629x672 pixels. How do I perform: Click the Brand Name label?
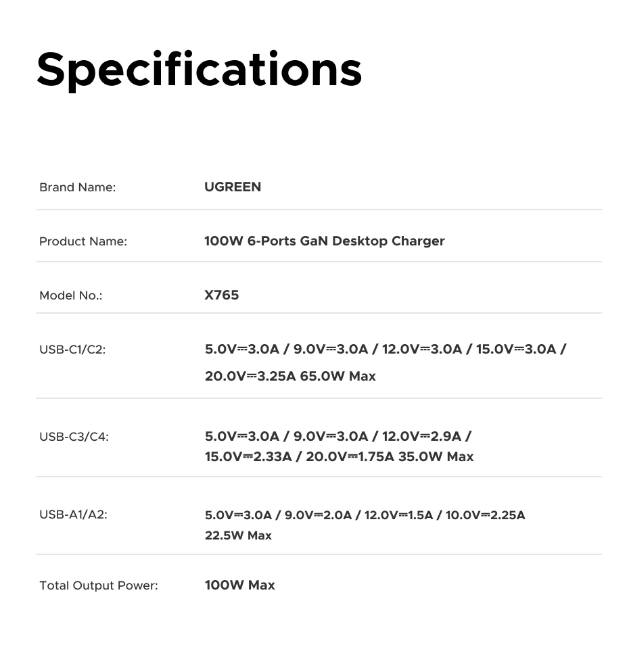(x=77, y=187)
